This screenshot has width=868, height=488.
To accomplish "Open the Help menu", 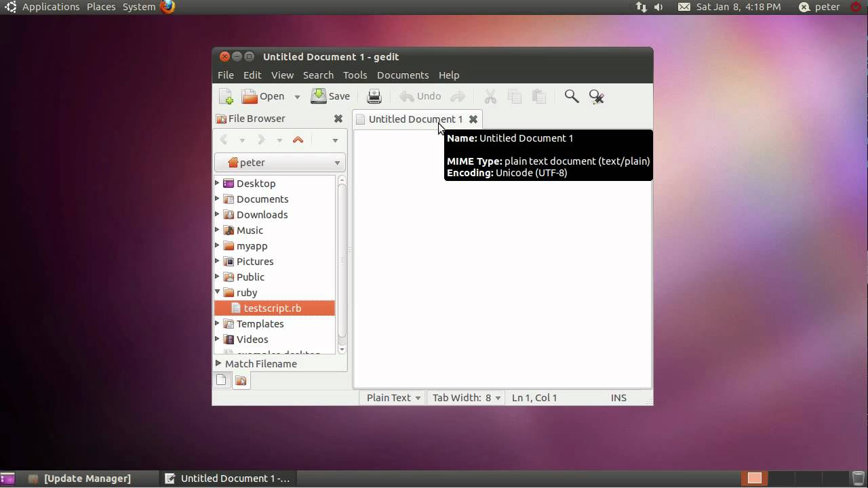I will (x=449, y=75).
